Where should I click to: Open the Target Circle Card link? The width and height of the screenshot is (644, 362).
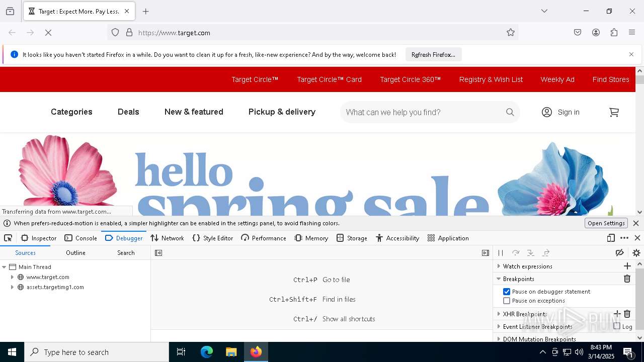pyautogui.click(x=330, y=79)
